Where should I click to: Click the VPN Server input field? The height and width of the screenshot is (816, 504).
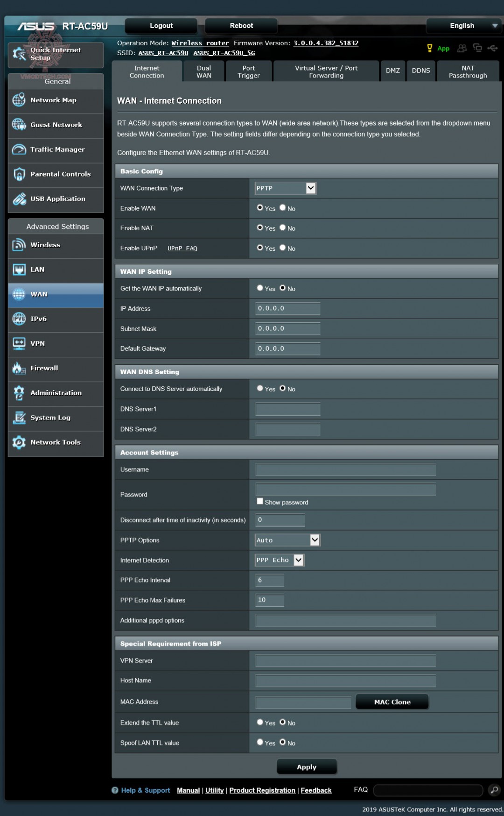tap(345, 660)
